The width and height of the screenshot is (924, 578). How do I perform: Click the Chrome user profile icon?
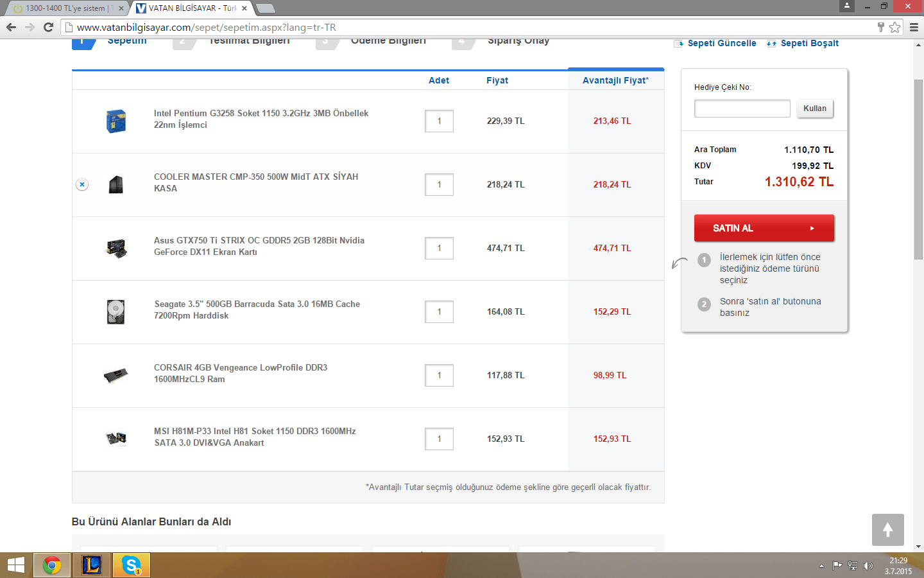(847, 6)
